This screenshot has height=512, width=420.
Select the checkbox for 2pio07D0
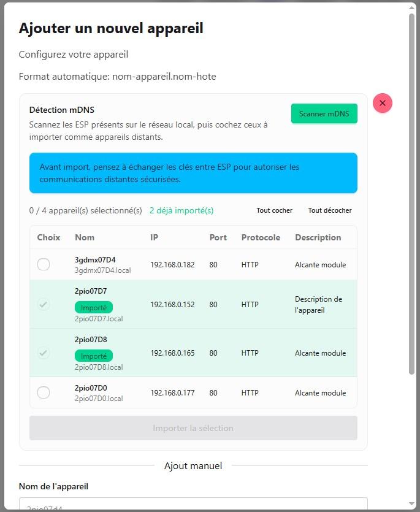(44, 392)
